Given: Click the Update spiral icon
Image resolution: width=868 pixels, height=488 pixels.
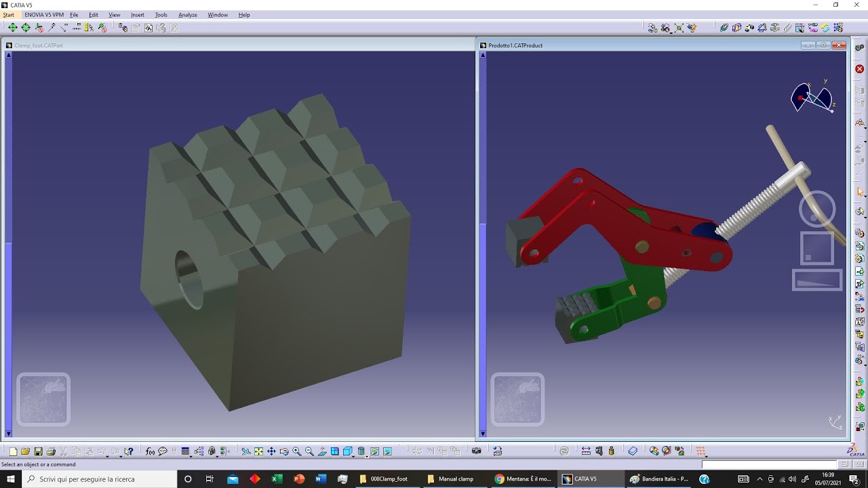Looking at the screenshot, I should click(564, 451).
